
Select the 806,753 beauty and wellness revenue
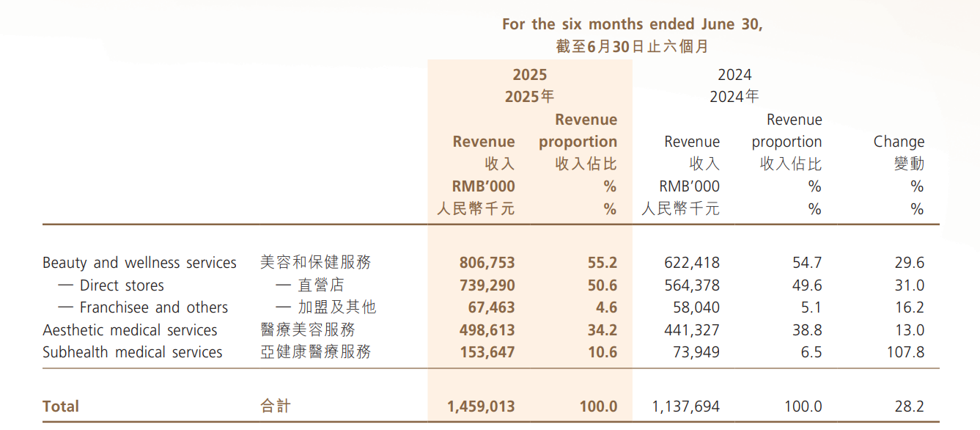(487, 263)
